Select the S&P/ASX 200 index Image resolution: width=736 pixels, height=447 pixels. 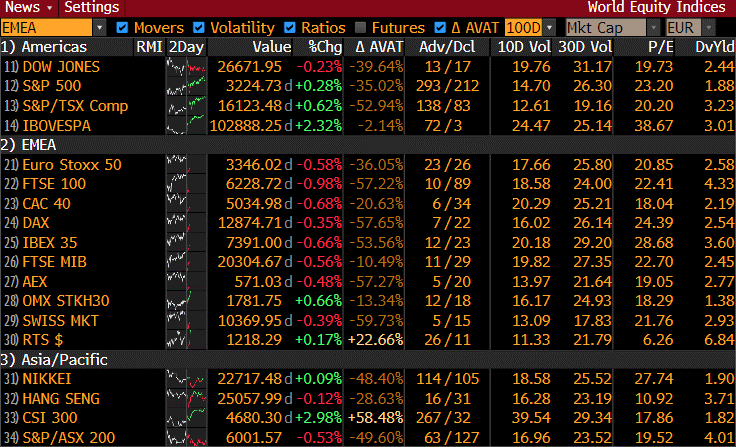[x=69, y=438]
